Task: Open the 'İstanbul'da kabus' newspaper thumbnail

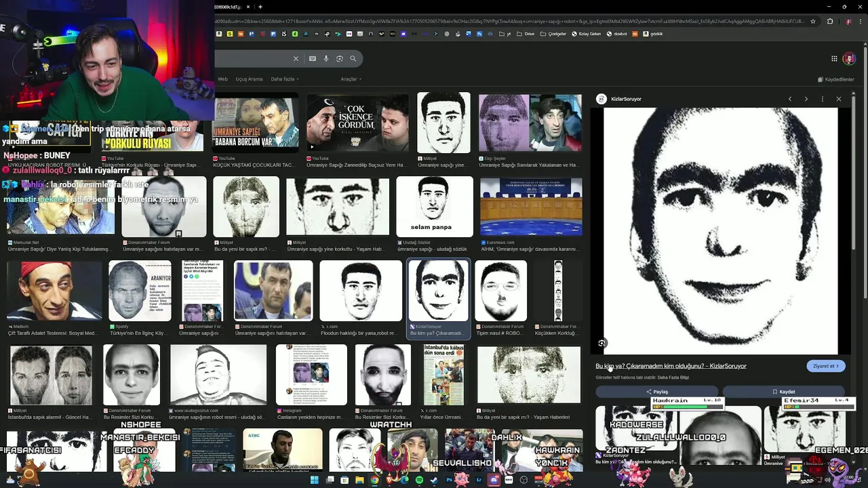Action: (x=443, y=375)
